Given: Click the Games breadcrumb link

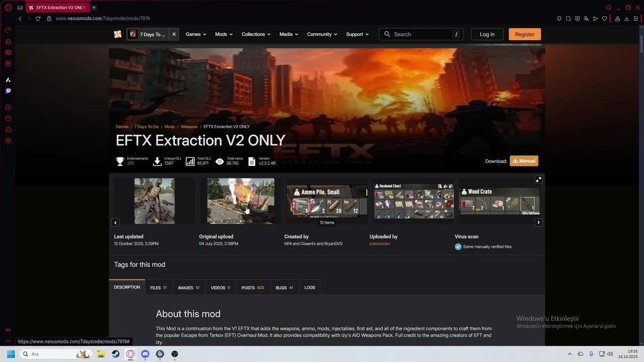Looking at the screenshot, I should [122, 127].
